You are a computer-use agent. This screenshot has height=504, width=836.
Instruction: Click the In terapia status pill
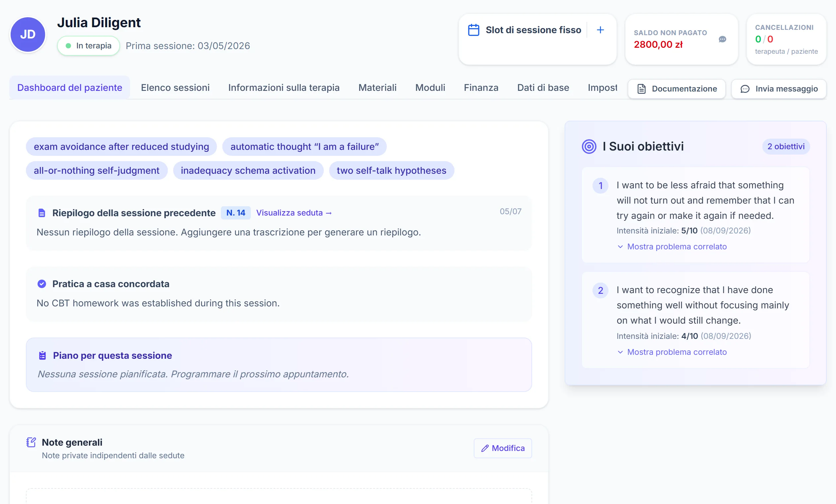(x=89, y=46)
